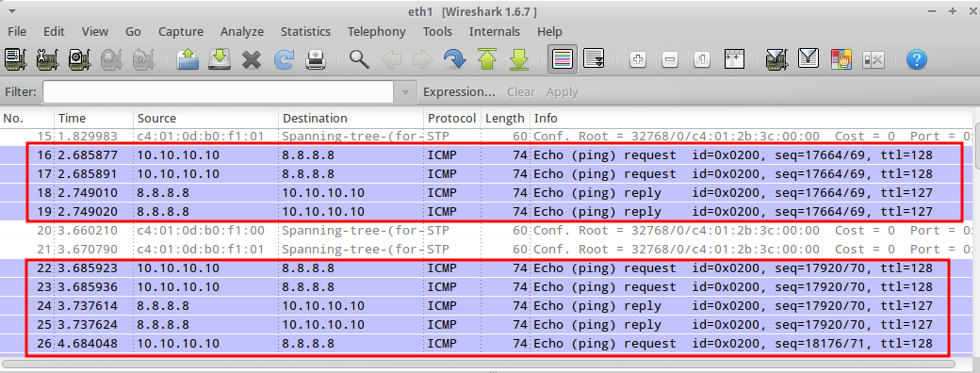Open the Tools menu

pyautogui.click(x=437, y=31)
